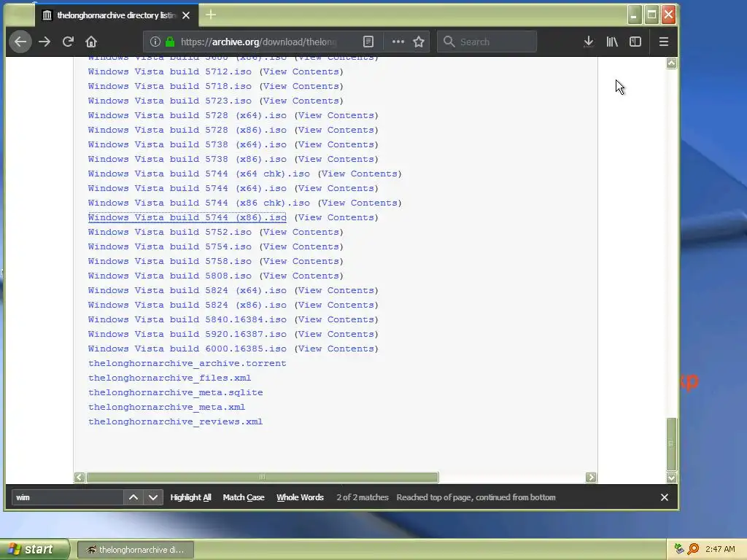Maximize the Firefox window
Screen dimensions: 747x560
651,15
